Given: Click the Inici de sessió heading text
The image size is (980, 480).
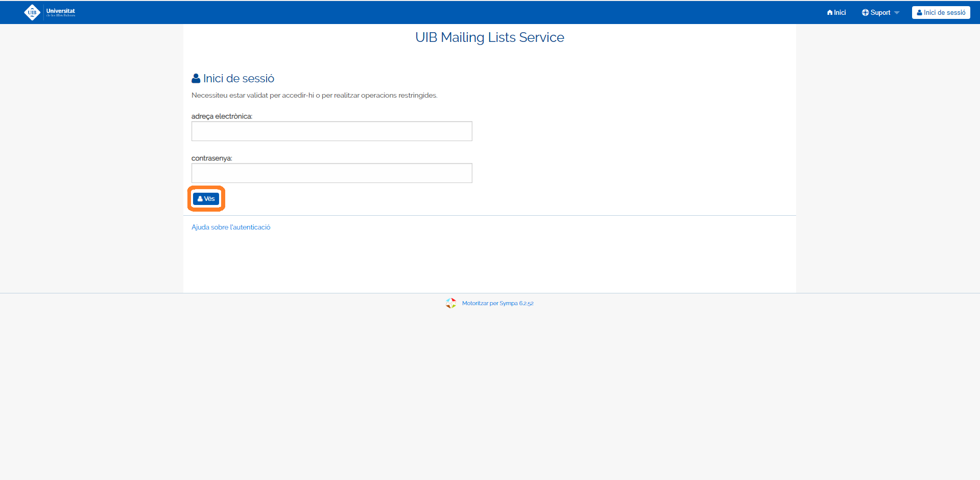Looking at the screenshot, I should coord(238,79).
